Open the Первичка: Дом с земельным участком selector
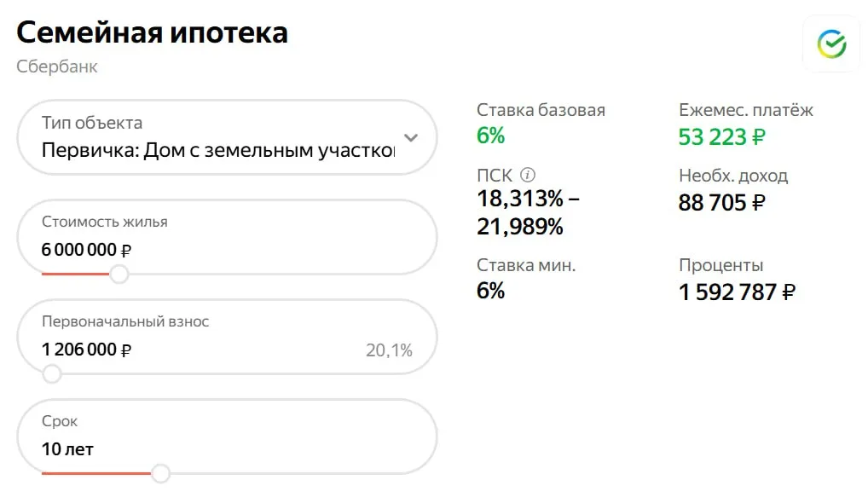The image size is (868, 503). point(218,150)
